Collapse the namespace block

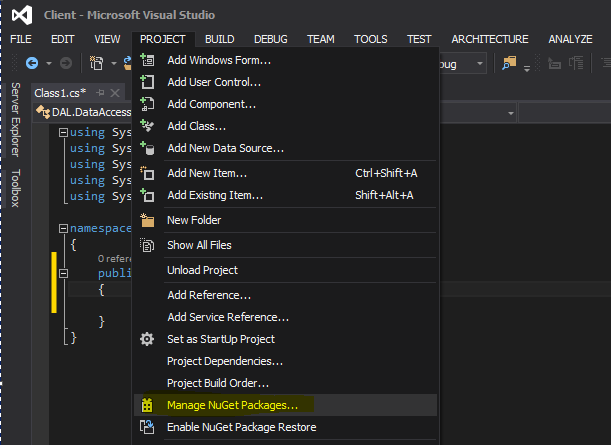[x=63, y=228]
